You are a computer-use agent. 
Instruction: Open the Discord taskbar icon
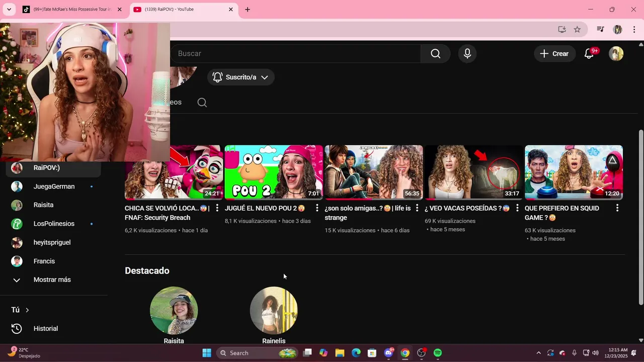(x=388, y=353)
